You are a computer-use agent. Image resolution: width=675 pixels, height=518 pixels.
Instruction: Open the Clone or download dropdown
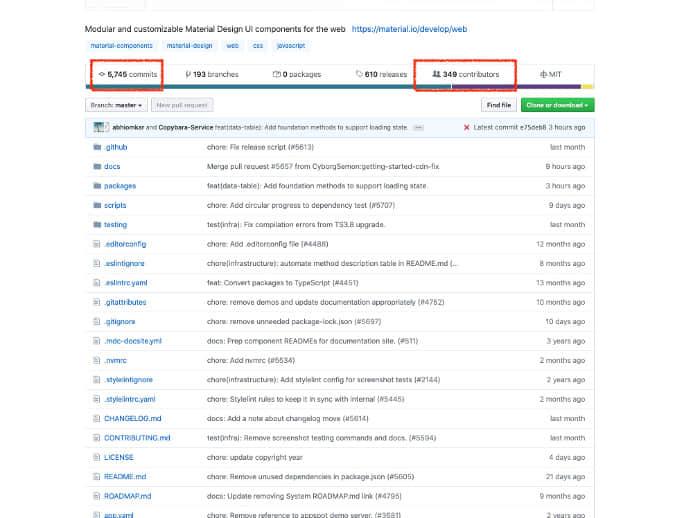[558, 104]
